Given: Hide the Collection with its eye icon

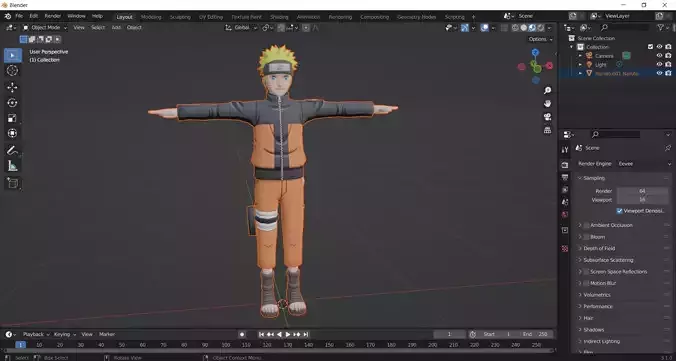Looking at the screenshot, I should click(x=659, y=47).
